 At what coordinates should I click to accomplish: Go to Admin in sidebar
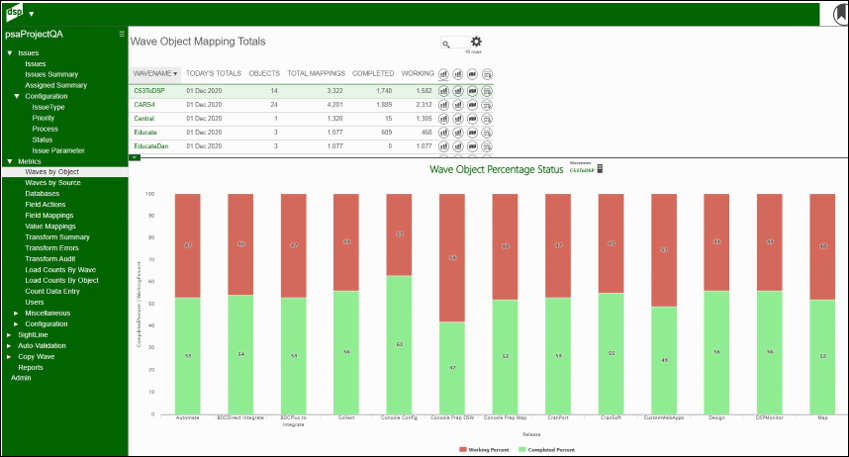[x=21, y=377]
